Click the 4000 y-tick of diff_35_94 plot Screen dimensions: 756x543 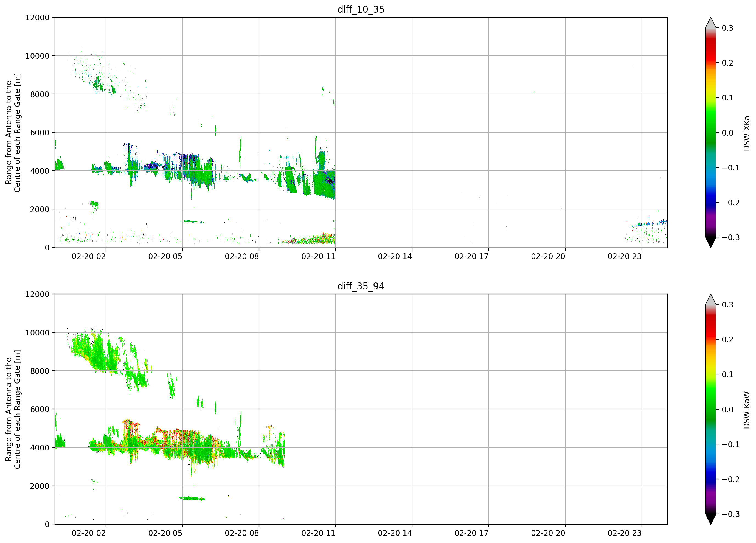click(40, 448)
